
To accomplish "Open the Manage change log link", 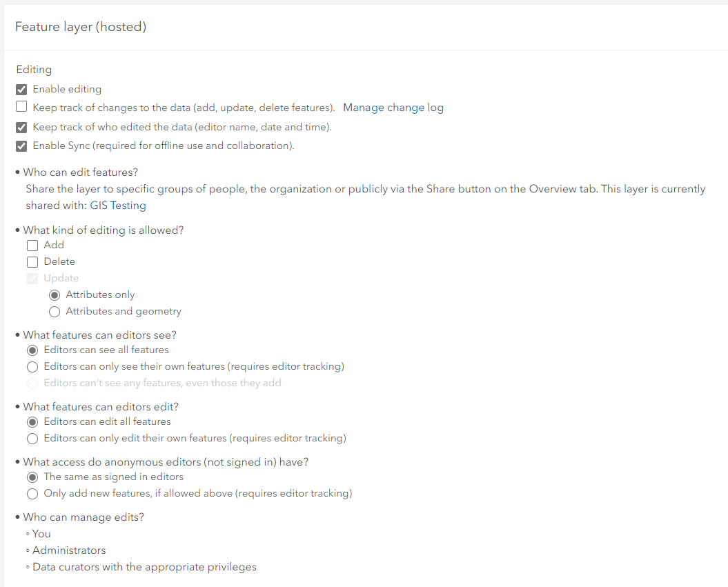I will pyautogui.click(x=393, y=108).
